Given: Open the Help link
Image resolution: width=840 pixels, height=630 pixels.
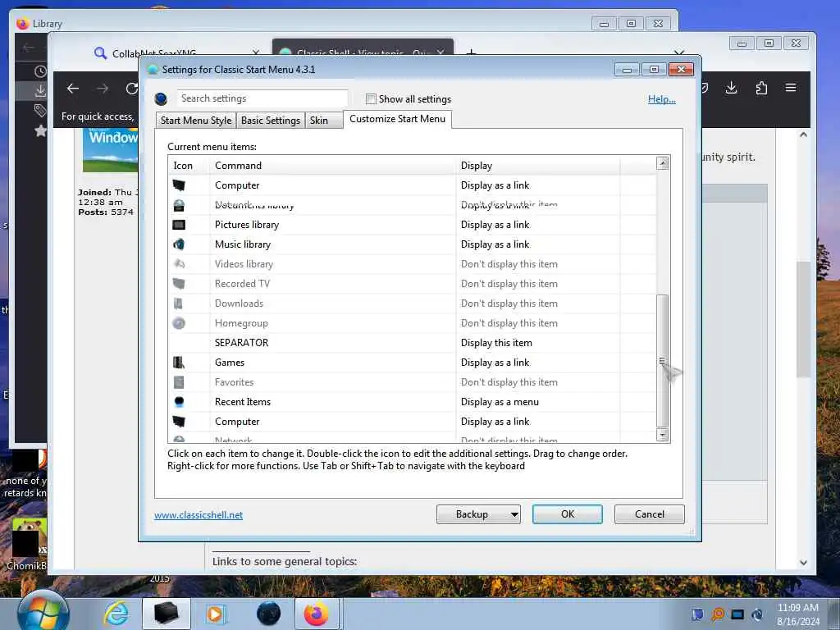Looking at the screenshot, I should pos(662,99).
